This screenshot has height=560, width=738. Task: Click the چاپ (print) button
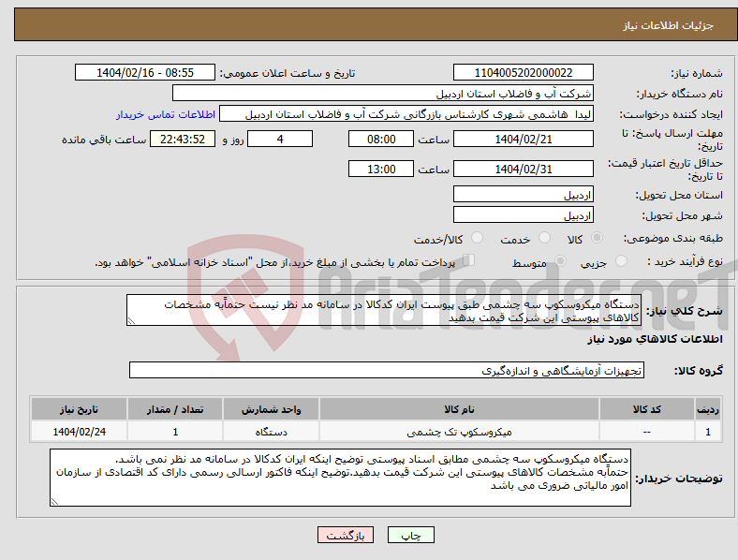point(410,535)
